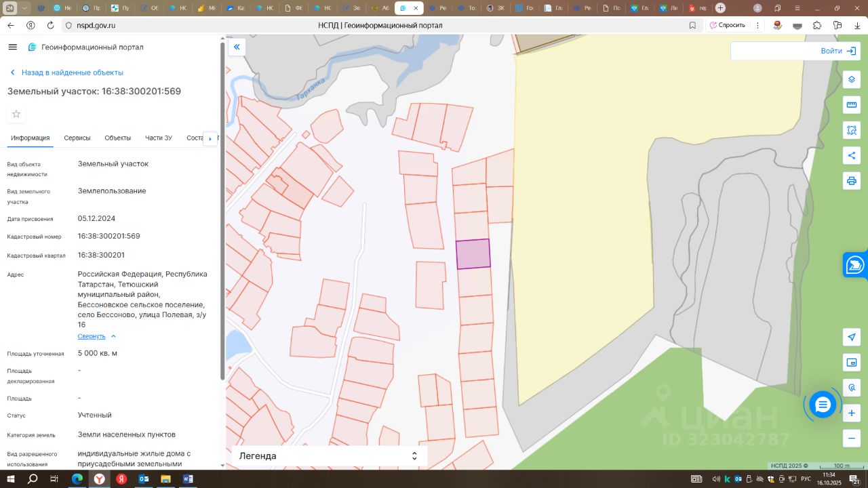
Task: Open Windows Task View
Action: tap(55, 479)
